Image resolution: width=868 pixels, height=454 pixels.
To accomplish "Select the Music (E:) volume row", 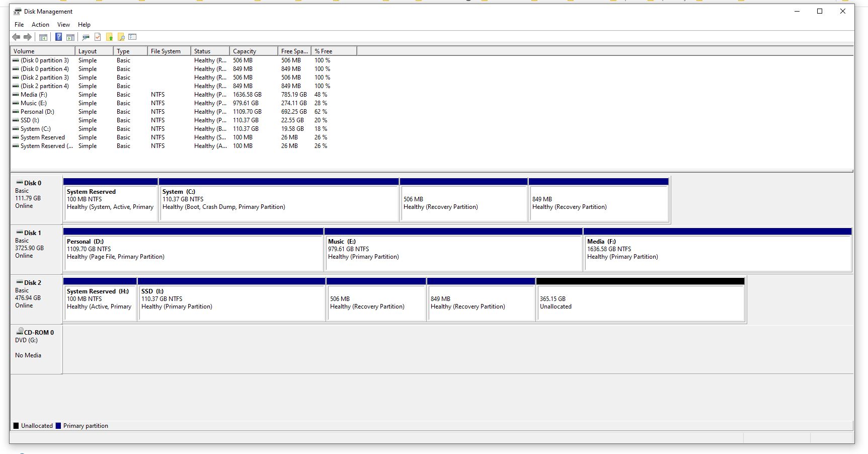I will [184, 103].
